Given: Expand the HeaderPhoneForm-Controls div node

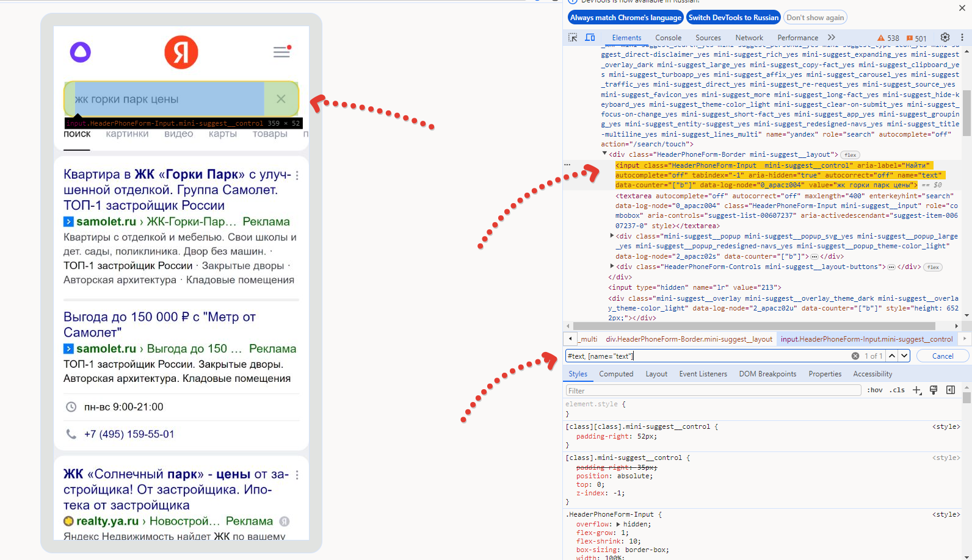Looking at the screenshot, I should click(x=612, y=266).
